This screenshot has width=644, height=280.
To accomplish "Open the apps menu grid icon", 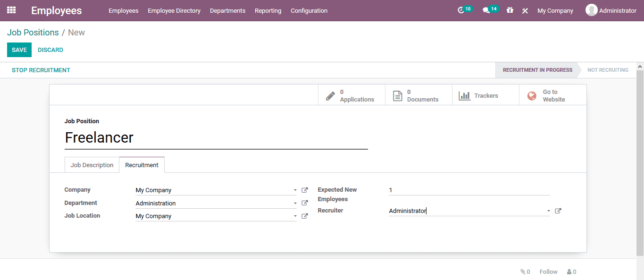I will pyautogui.click(x=11, y=10).
